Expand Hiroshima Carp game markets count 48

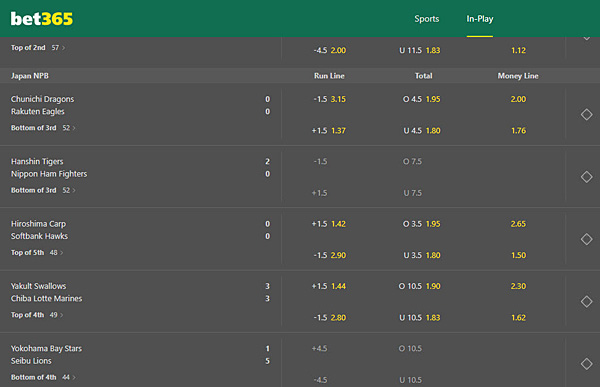click(56, 253)
